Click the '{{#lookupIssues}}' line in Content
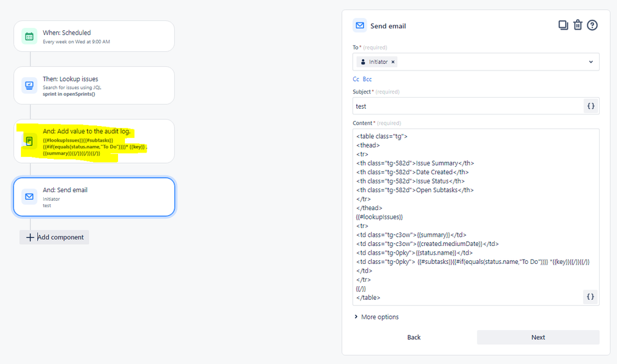 380,217
